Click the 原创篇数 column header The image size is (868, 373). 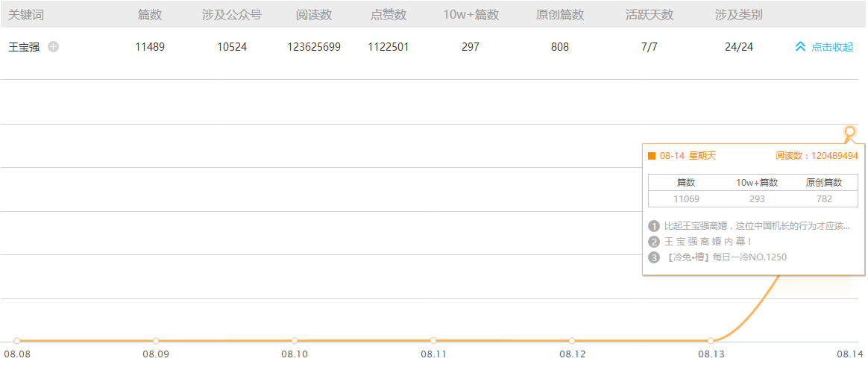(x=560, y=15)
